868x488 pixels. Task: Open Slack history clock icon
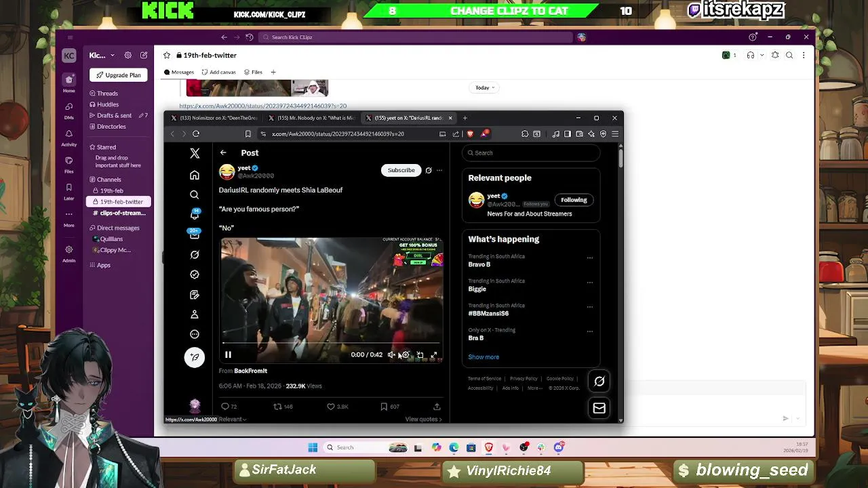pyautogui.click(x=250, y=37)
